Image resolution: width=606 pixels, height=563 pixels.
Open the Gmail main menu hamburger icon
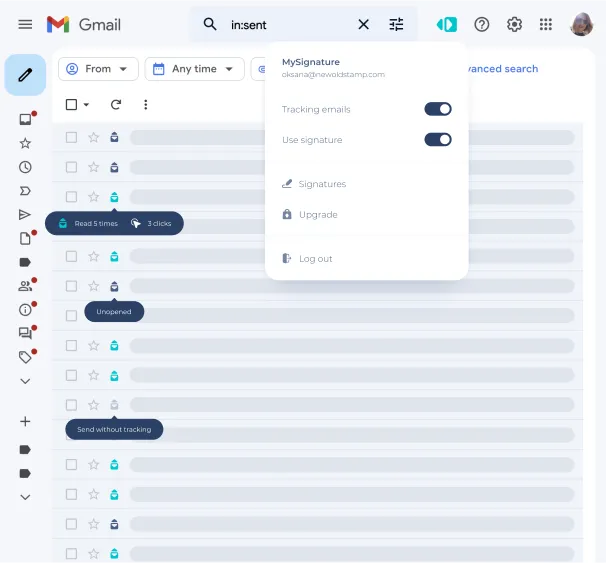(25, 25)
